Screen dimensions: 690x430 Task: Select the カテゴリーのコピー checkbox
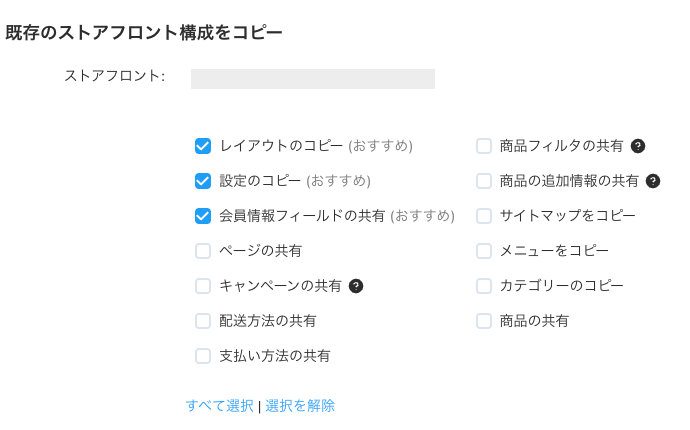(x=484, y=286)
